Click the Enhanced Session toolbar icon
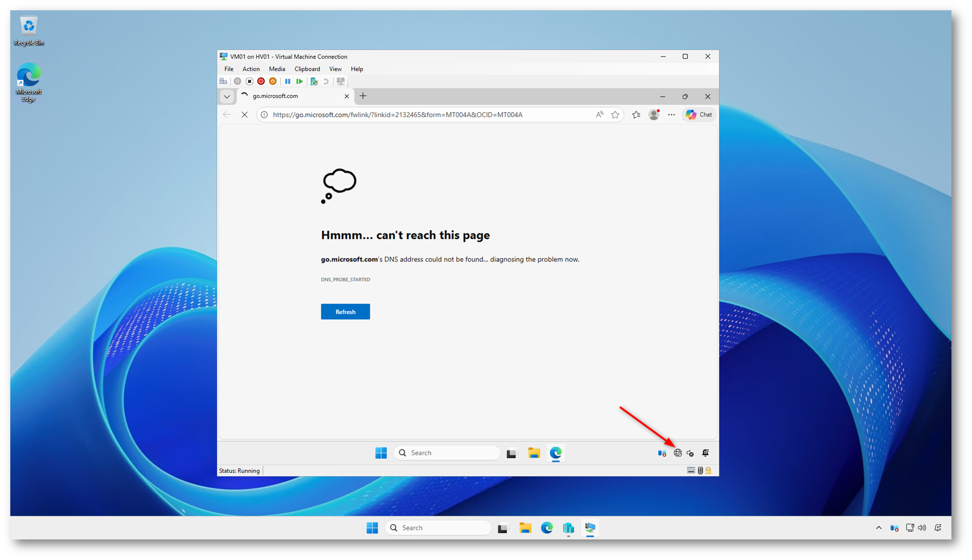This screenshot has width=972, height=560. click(341, 81)
